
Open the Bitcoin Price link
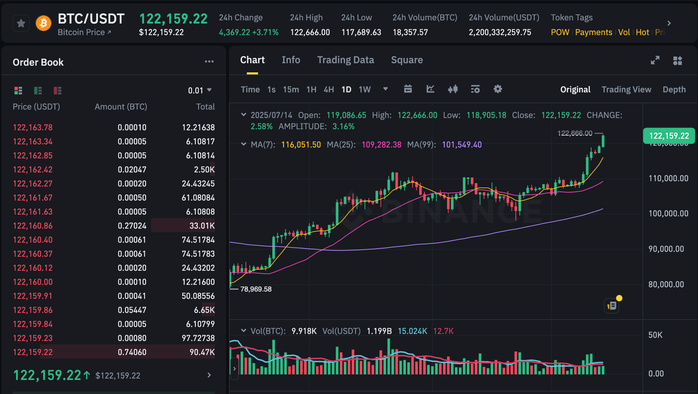click(x=84, y=32)
